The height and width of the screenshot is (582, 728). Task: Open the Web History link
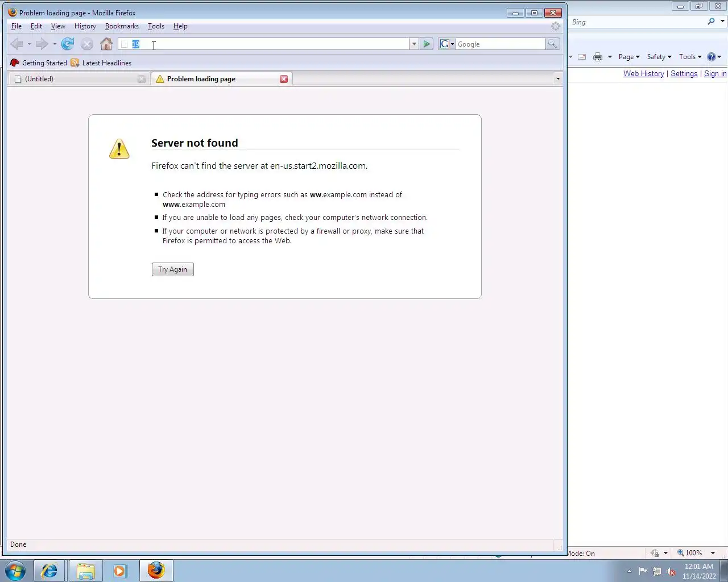tap(643, 73)
